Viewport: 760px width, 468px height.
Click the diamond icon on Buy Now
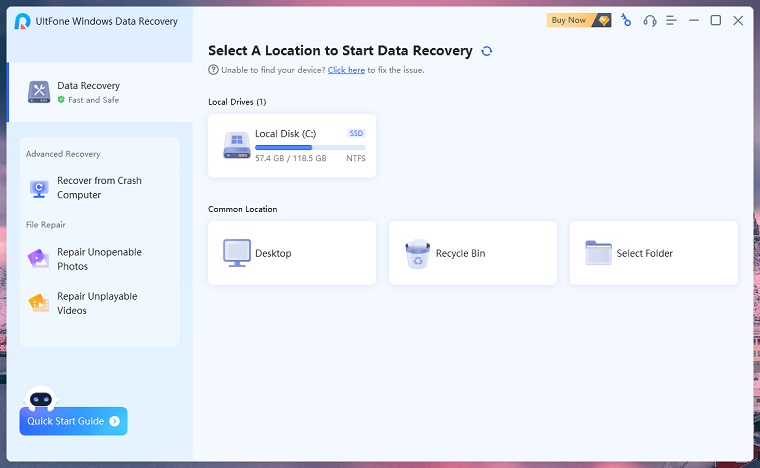603,20
